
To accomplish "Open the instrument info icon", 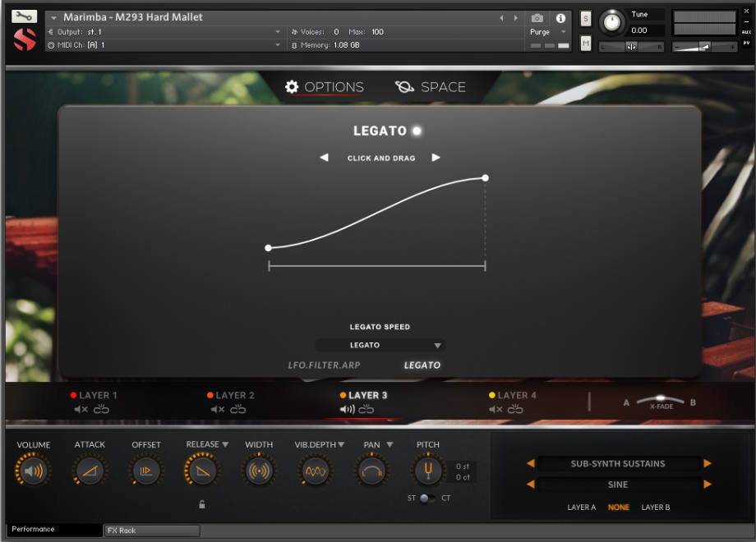I will 560,18.
